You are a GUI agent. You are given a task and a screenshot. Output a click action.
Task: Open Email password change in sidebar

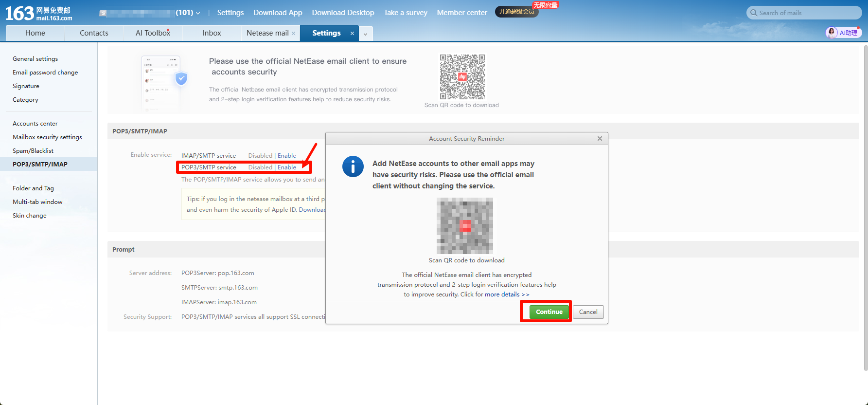45,73
